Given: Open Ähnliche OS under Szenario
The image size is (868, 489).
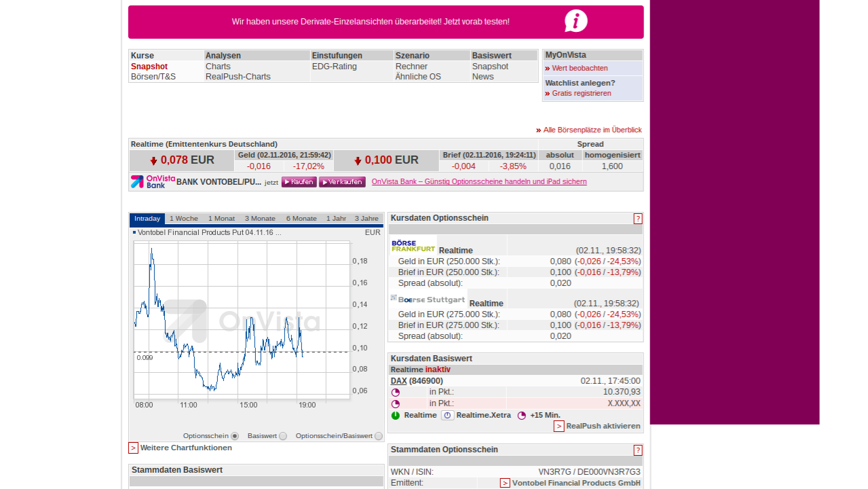Looking at the screenshot, I should pyautogui.click(x=418, y=77).
